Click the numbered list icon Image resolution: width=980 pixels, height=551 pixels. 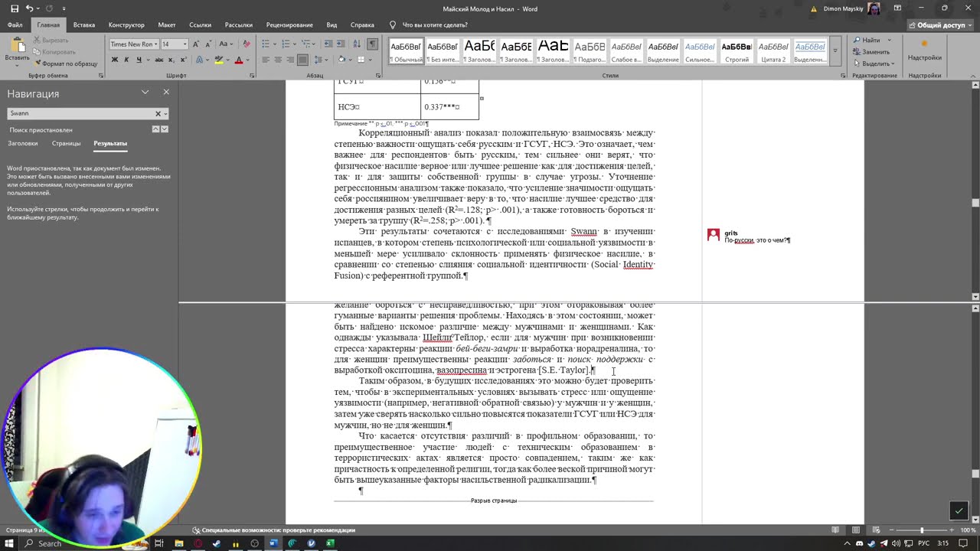coord(286,44)
